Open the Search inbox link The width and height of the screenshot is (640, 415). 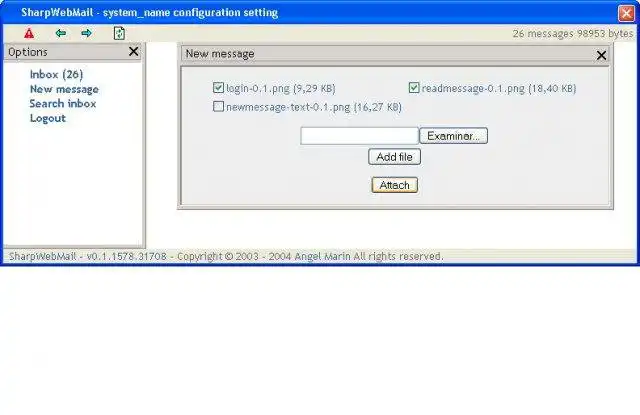point(63,104)
